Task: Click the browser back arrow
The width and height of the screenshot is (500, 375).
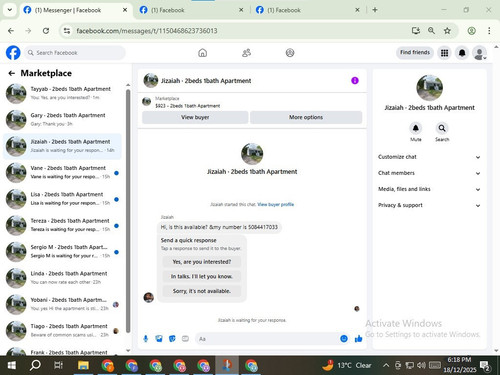Action: [11, 31]
